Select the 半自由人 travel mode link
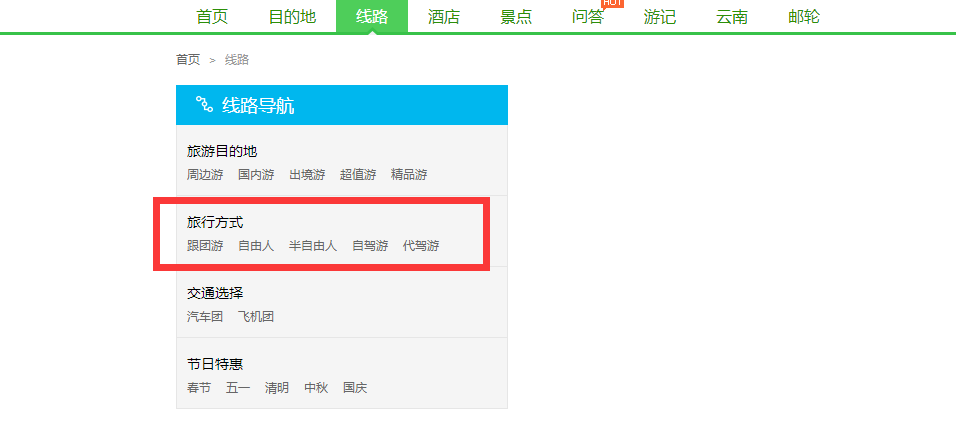The width and height of the screenshot is (956, 433). (x=313, y=246)
